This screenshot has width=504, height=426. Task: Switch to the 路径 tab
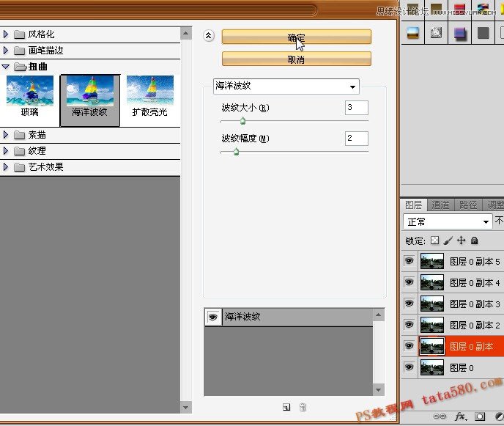(x=468, y=205)
